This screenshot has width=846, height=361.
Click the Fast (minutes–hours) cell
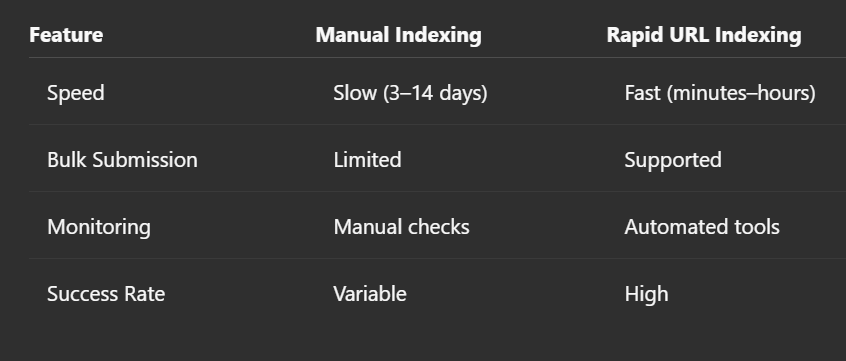click(x=720, y=93)
